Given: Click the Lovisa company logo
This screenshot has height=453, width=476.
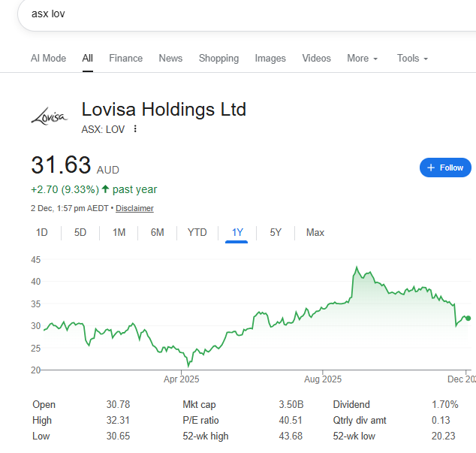Looking at the screenshot, I should (x=49, y=116).
